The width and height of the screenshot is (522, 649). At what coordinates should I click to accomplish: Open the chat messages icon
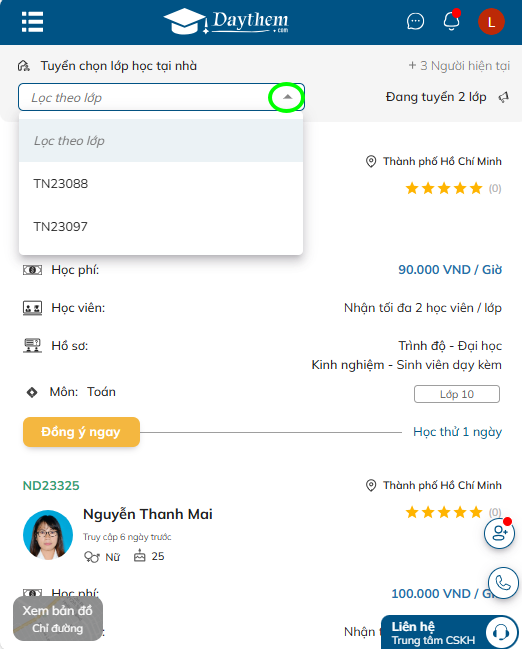[x=415, y=22]
